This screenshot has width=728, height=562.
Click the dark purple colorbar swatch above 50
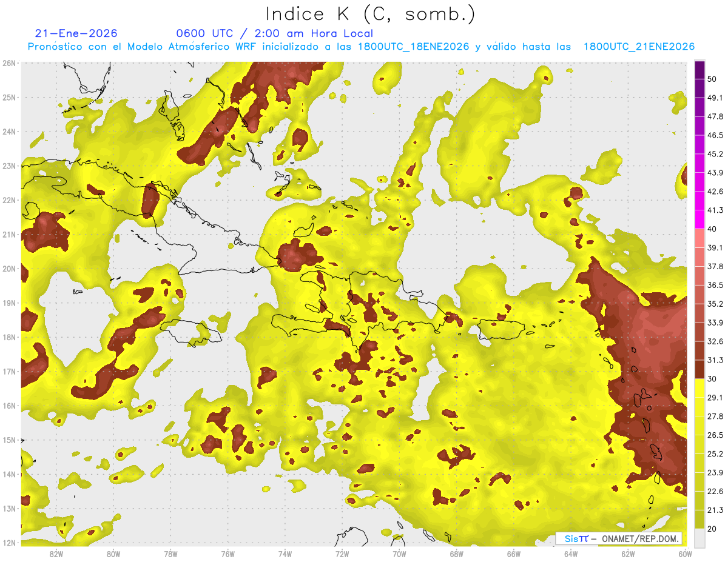(x=699, y=70)
